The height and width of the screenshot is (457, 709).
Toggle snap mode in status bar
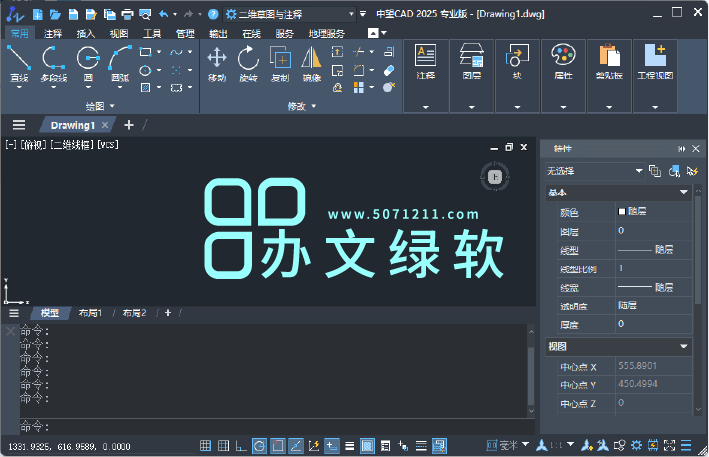click(x=205, y=446)
